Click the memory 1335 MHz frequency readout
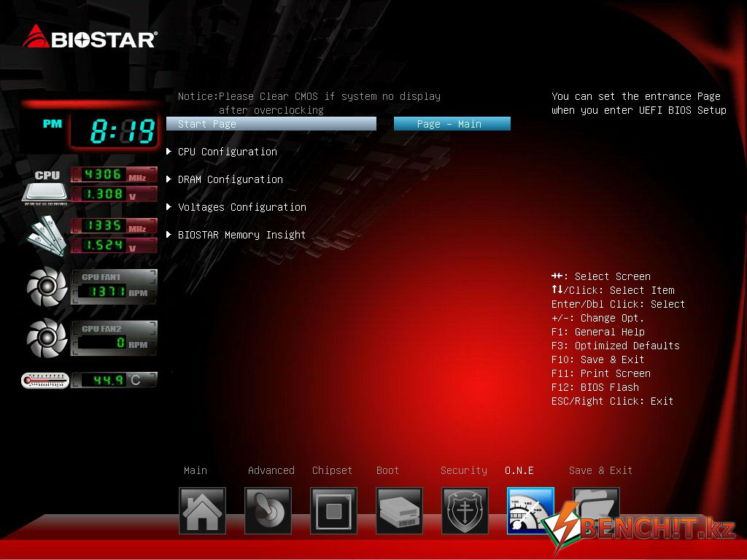This screenshot has width=747, height=560. (x=114, y=226)
